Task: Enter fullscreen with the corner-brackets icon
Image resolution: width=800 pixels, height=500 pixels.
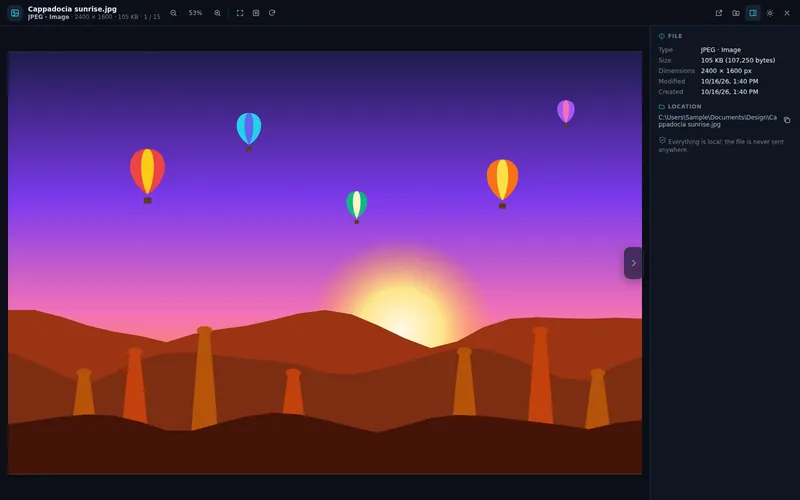Action: coord(240,13)
